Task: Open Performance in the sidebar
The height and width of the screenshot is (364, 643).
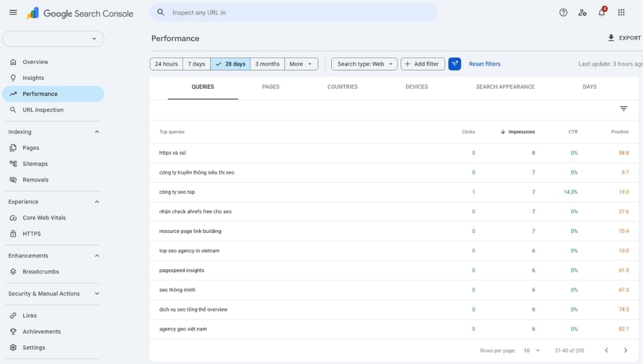Action: click(x=53, y=94)
